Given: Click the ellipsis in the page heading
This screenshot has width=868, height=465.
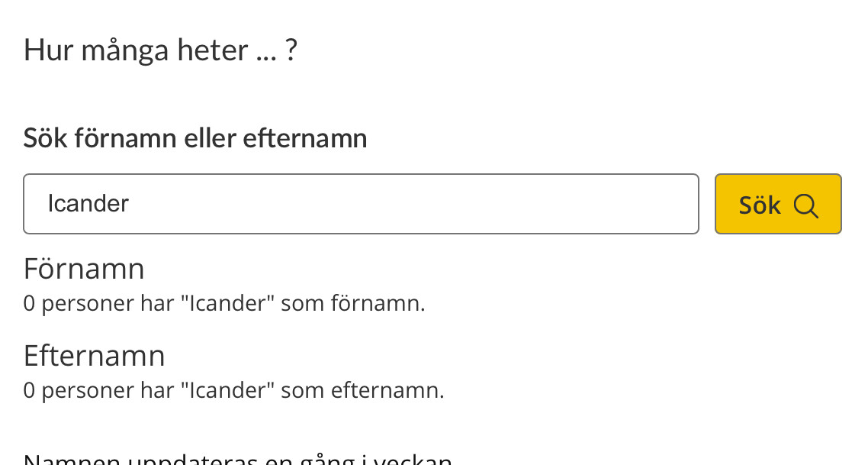Looking at the screenshot, I should tap(266, 53).
